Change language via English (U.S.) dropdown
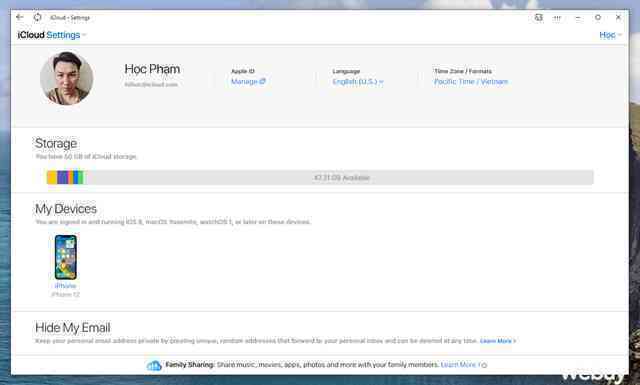The height and width of the screenshot is (385, 640). (358, 82)
